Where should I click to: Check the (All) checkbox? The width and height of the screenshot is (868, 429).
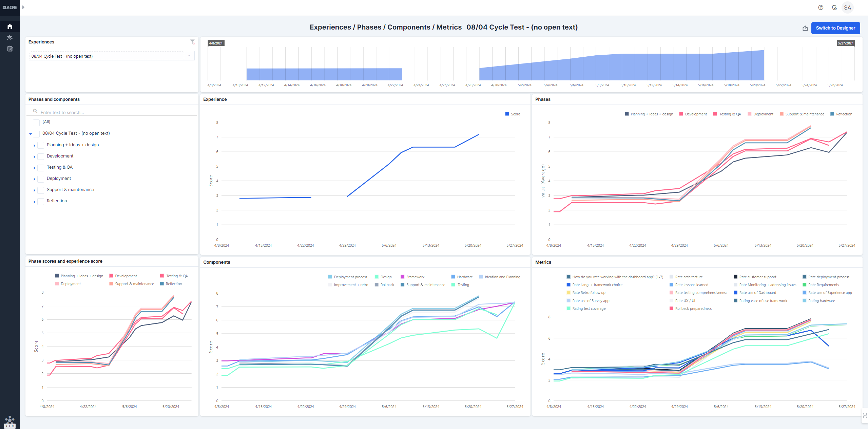coord(36,122)
